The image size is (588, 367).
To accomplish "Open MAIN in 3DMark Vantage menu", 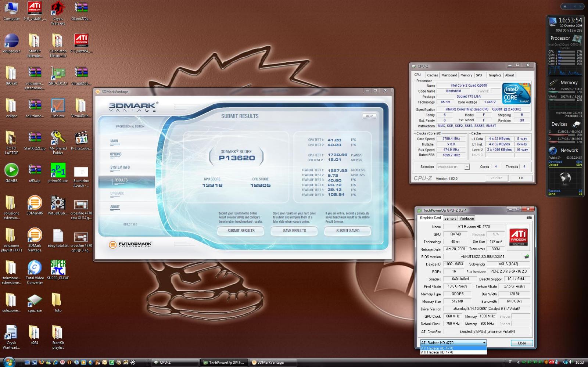I will coord(114,141).
